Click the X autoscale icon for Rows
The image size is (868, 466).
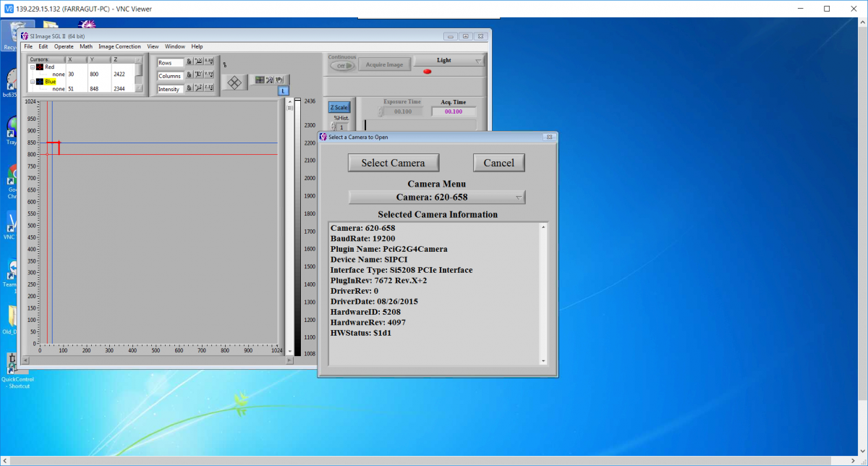click(198, 62)
